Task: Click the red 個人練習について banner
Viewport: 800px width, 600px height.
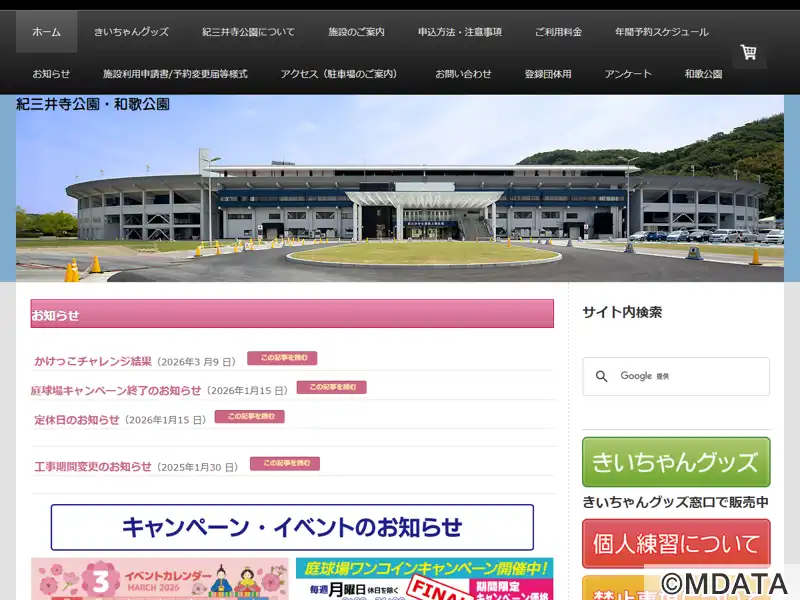Action: tap(676, 544)
